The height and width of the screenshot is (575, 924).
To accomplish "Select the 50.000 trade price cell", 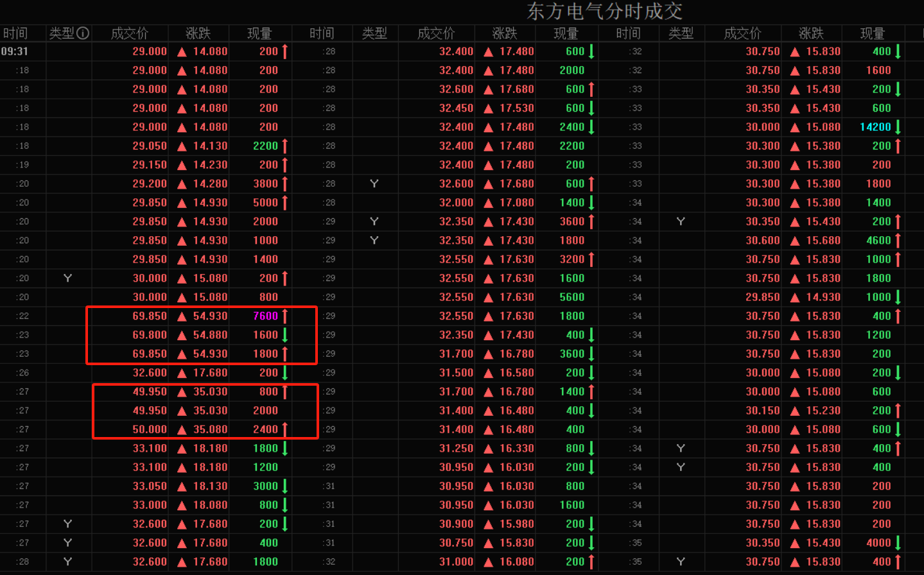I will (149, 429).
